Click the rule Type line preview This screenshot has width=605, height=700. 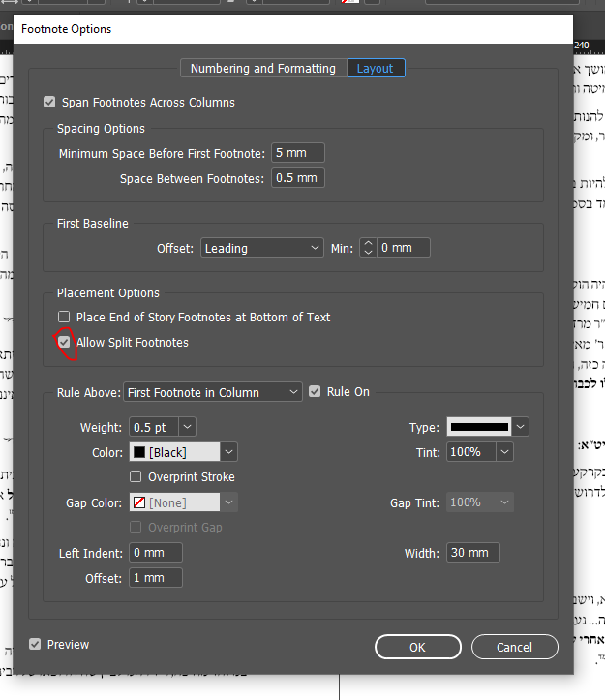tap(479, 427)
